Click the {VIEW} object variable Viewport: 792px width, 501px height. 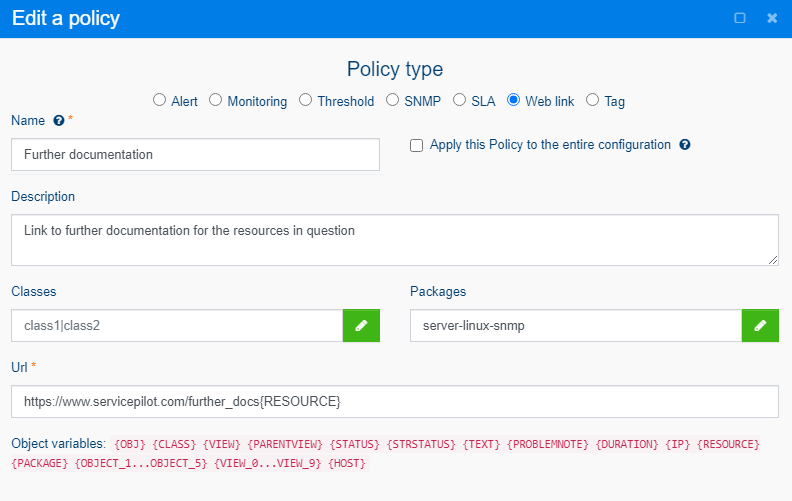pyautogui.click(x=222, y=444)
